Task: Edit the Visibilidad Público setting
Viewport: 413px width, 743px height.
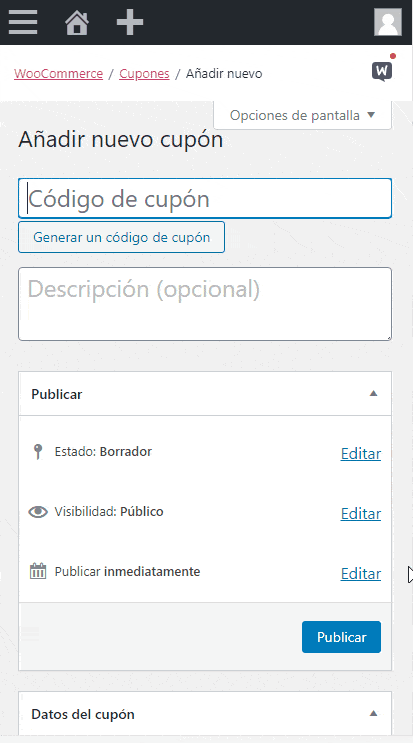Action: 360,514
